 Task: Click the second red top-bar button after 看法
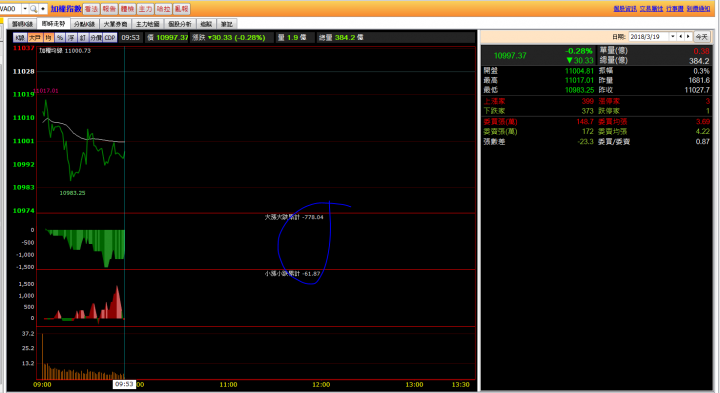point(109,9)
